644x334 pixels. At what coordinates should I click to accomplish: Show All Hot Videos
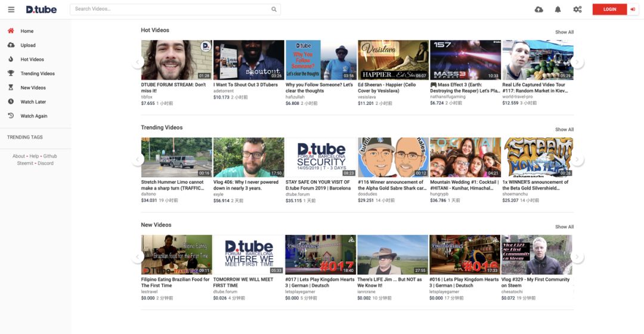[x=564, y=32]
